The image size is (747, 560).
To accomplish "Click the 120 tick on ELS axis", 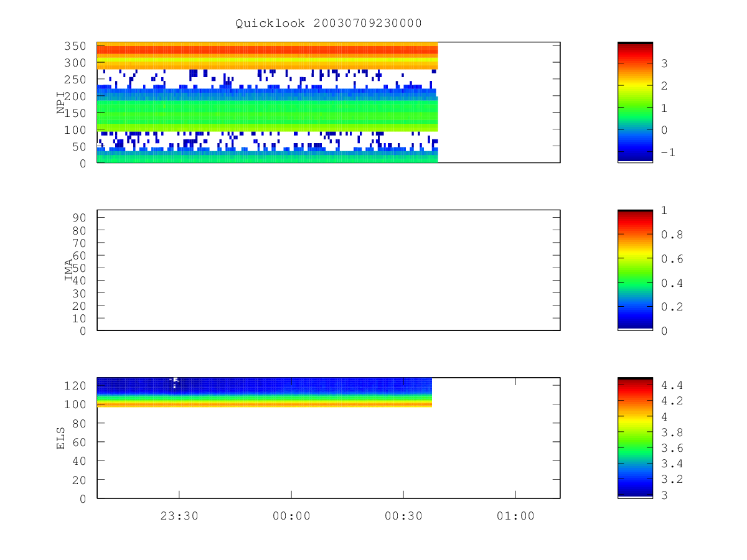I will [x=77, y=385].
